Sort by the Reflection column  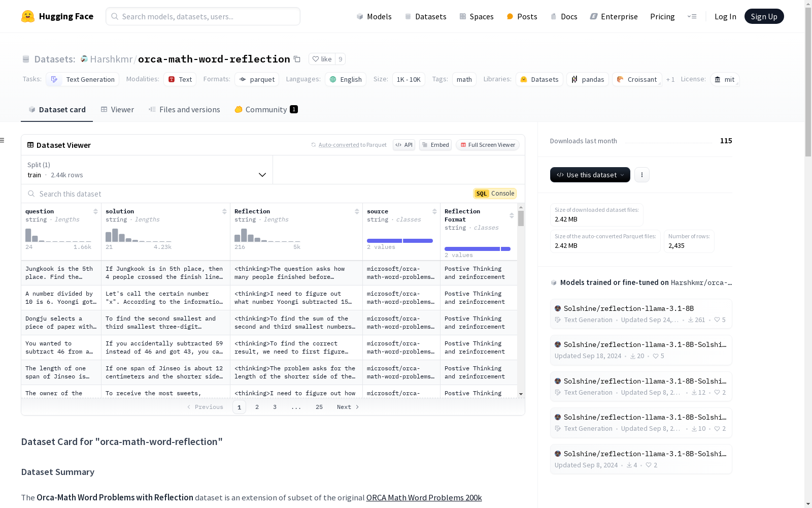(x=357, y=211)
